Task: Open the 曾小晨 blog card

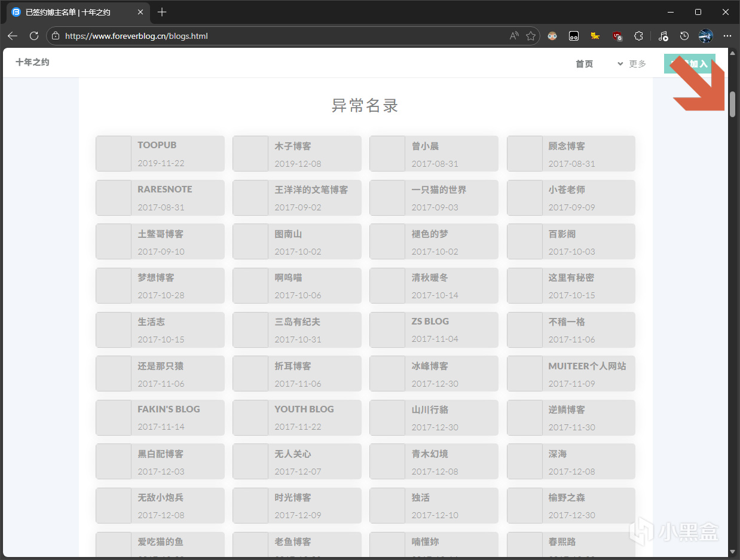Action: (x=434, y=154)
